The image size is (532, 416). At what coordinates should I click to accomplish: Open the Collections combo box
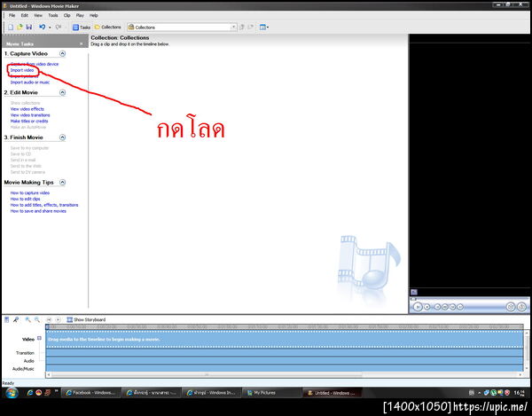(182, 27)
